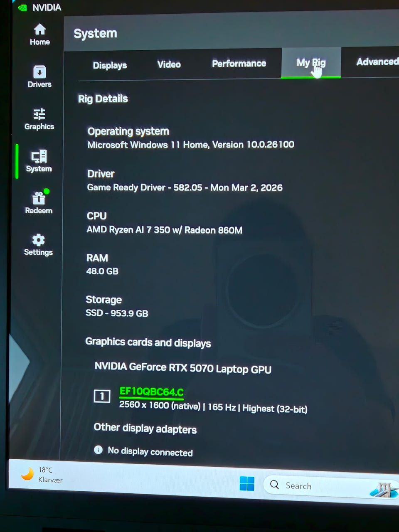Click the Rig Details heading
The height and width of the screenshot is (532, 399).
tap(103, 99)
